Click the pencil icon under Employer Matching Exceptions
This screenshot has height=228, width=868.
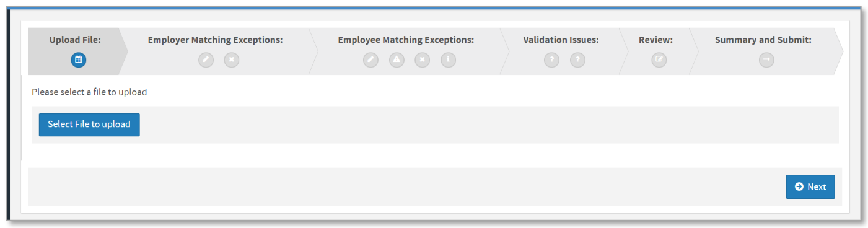206,60
